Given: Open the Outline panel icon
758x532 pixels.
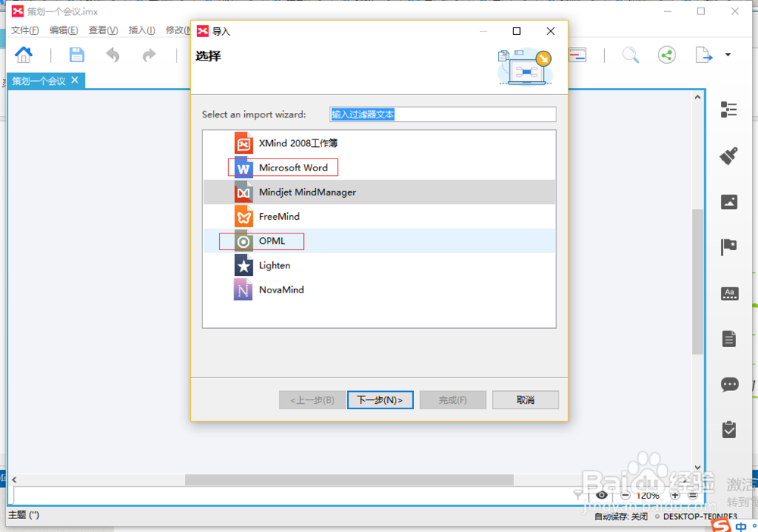Looking at the screenshot, I should pos(728,110).
